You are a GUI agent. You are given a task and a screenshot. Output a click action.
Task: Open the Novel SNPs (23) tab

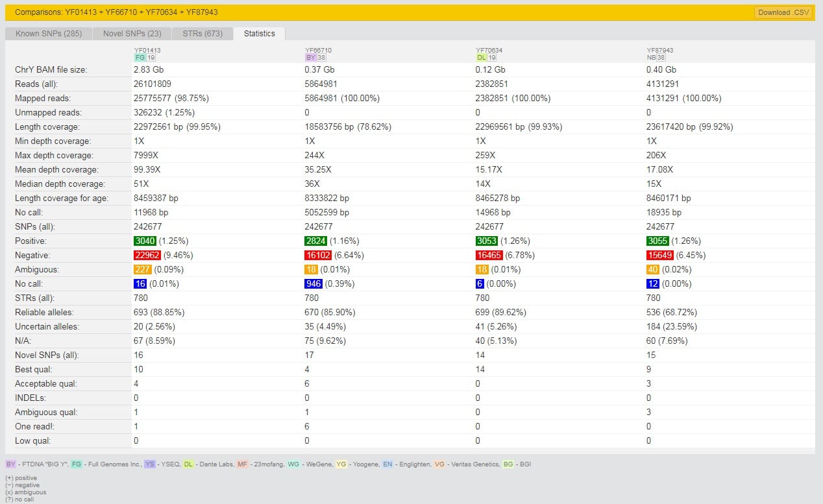tap(132, 34)
